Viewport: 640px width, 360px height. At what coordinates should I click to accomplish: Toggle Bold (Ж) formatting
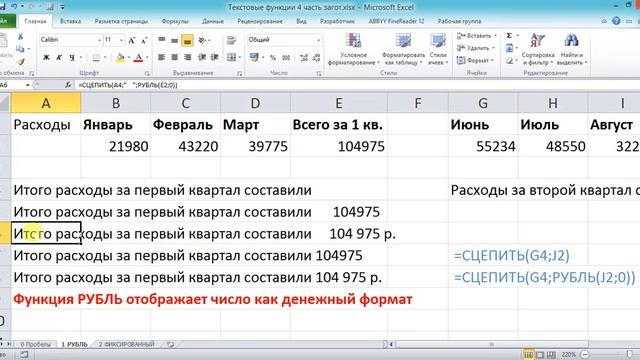(x=46, y=58)
